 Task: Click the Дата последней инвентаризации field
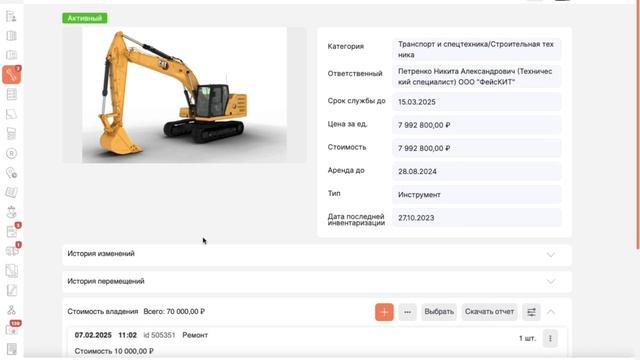pos(476,218)
